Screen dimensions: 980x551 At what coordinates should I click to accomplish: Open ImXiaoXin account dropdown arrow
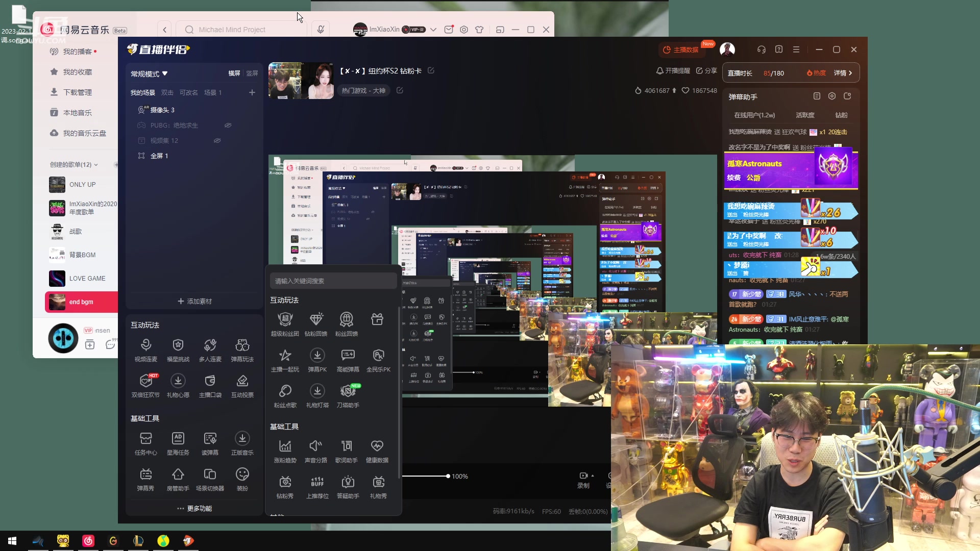tap(433, 30)
